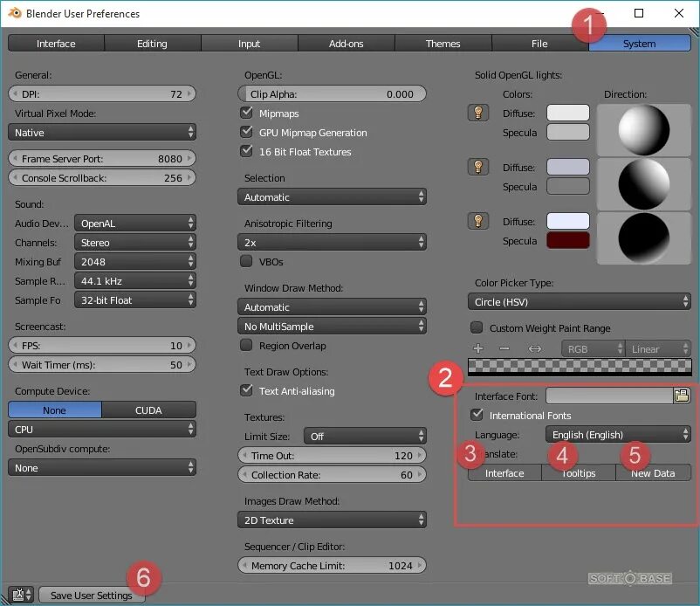
Task: Open Anisotropic Filtering 2x dropdown
Action: [332, 242]
